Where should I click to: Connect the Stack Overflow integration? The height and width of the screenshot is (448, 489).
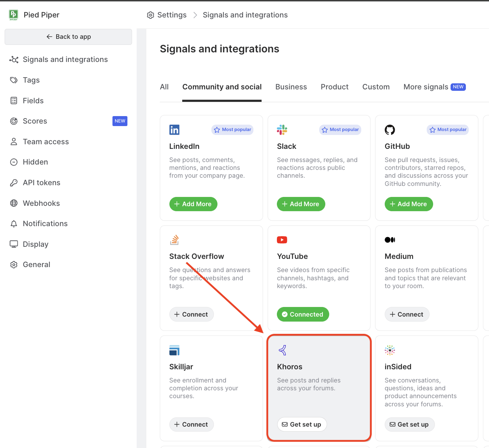[191, 314]
